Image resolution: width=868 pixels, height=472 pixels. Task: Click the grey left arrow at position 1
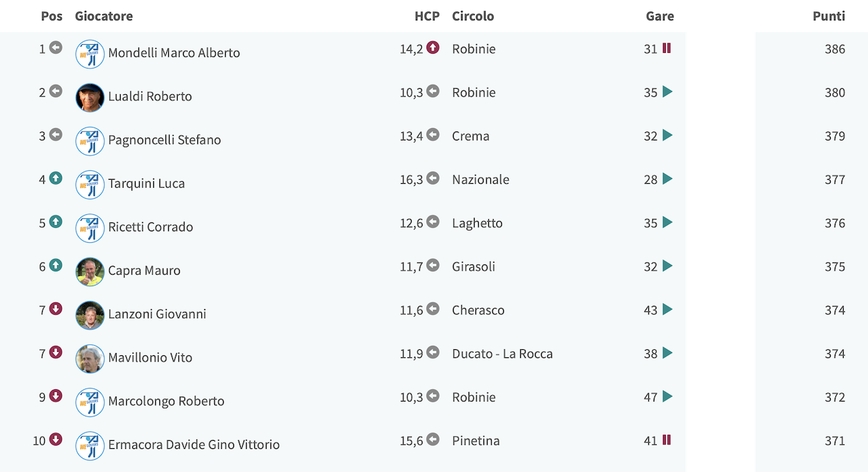pos(56,47)
